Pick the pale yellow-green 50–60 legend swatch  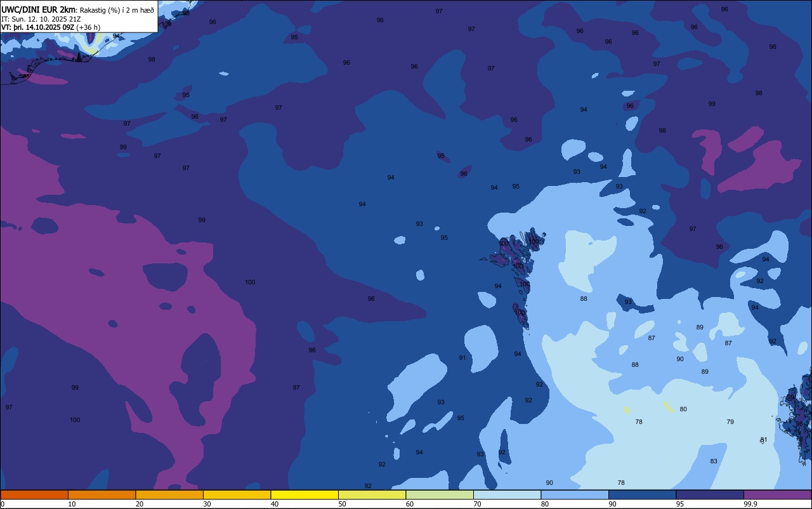(x=372, y=494)
